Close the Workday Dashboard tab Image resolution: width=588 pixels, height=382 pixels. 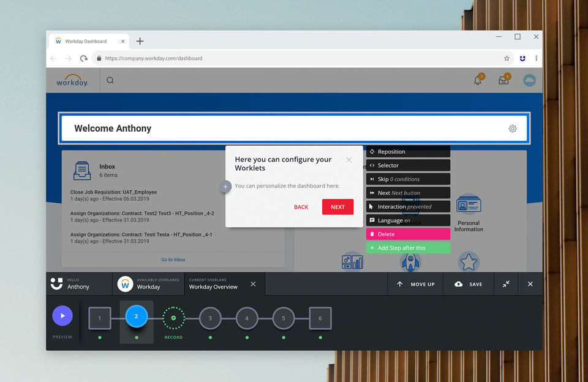[x=123, y=41]
